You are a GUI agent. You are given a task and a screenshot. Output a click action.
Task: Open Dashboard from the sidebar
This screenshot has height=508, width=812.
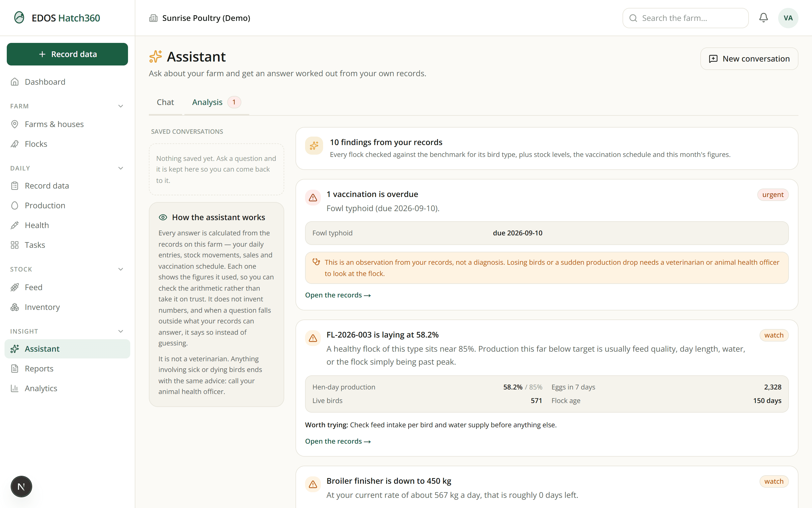click(67, 82)
